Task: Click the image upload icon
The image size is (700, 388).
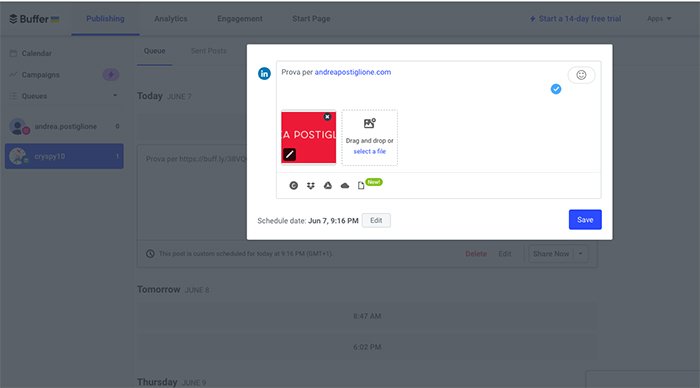Action: click(370, 123)
